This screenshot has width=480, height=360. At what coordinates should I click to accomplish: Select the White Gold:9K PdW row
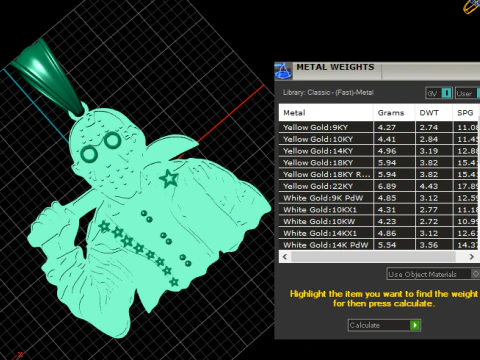click(379, 198)
